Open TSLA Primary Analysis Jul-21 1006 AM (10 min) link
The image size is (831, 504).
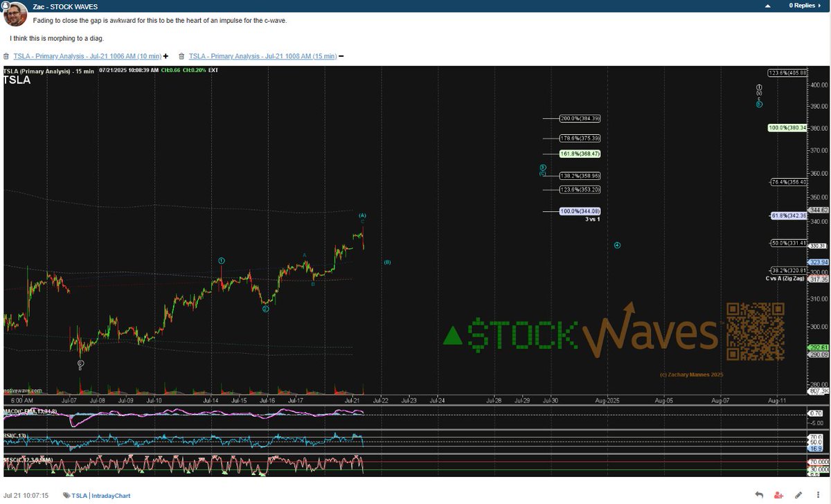tap(87, 56)
